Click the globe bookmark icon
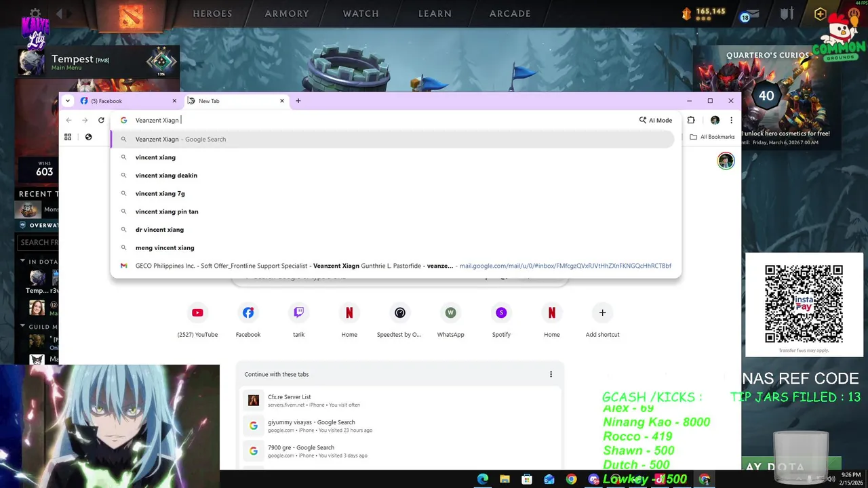This screenshot has width=868, height=488. coord(88,137)
